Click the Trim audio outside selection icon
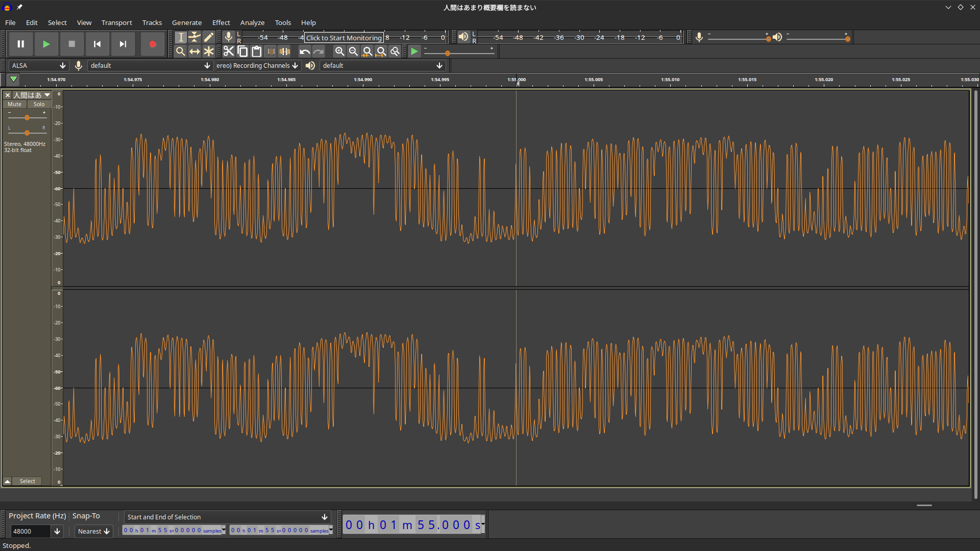This screenshot has height=551, width=980. (271, 51)
